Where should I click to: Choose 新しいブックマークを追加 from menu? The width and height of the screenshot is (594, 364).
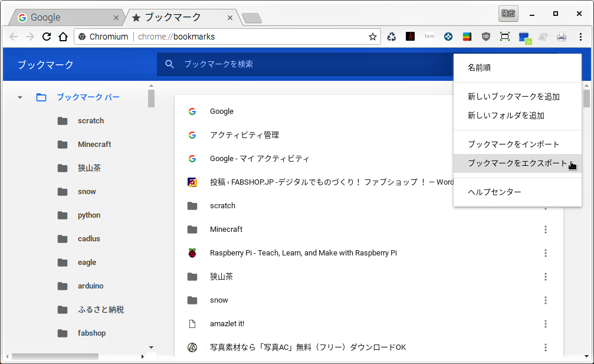pos(517,97)
